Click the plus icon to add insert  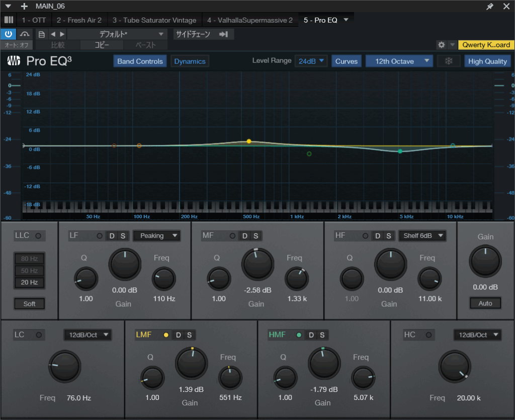(x=24, y=7)
